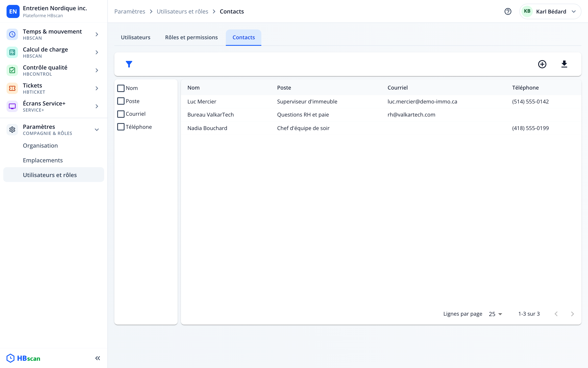Click Utilisateurs et rôles breadcrumb link
This screenshot has width=588, height=368.
[x=183, y=11]
